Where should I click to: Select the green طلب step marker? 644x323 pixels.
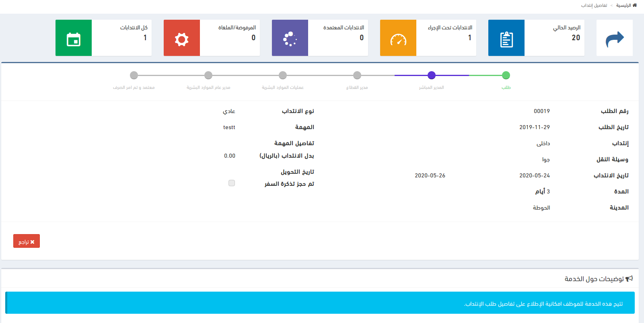coord(506,75)
